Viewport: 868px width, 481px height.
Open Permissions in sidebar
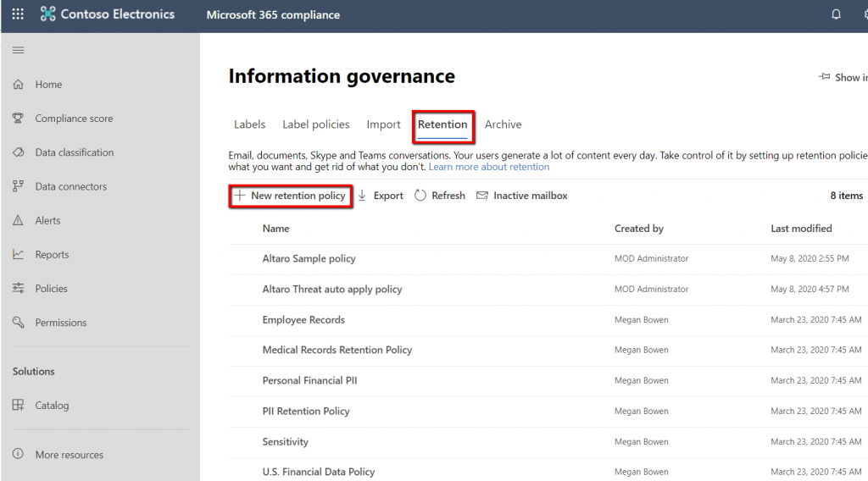[61, 323]
